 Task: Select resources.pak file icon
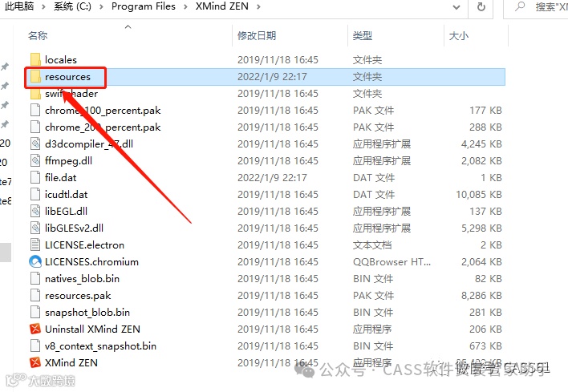coord(35,295)
